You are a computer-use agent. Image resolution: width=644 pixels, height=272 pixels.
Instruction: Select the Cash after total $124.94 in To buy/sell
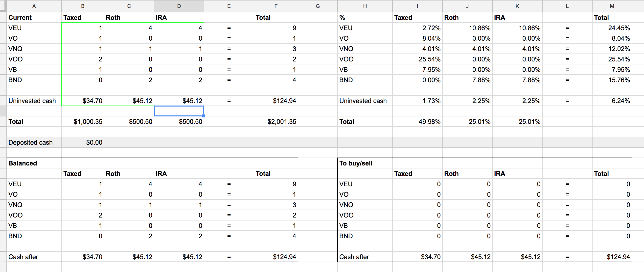(x=612, y=257)
